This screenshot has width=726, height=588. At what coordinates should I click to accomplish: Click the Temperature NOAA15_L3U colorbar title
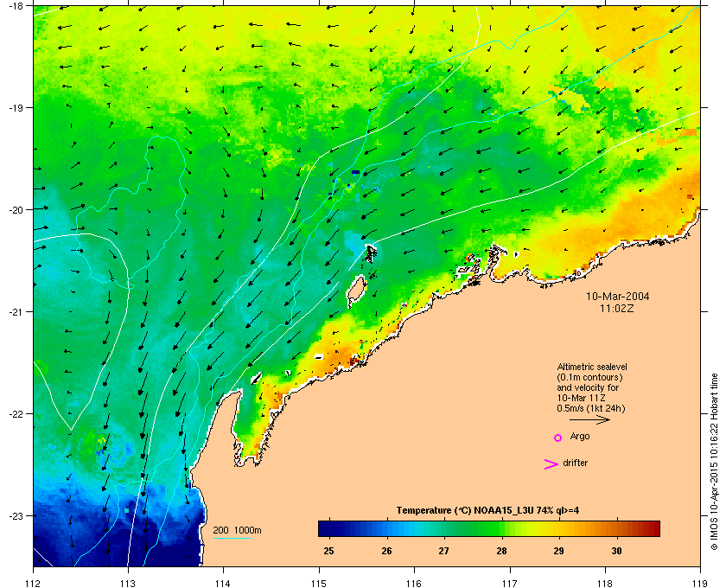point(487,511)
